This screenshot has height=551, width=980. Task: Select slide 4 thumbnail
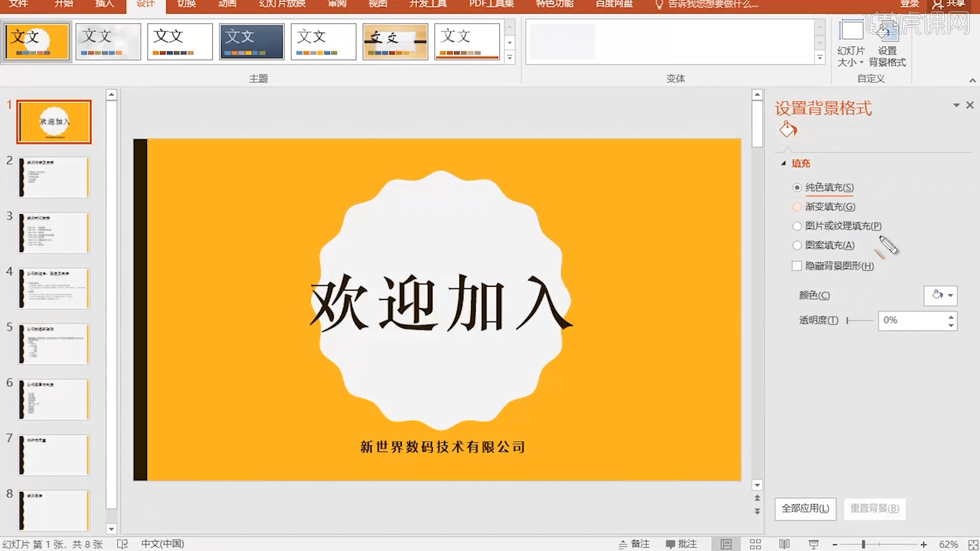click(54, 288)
